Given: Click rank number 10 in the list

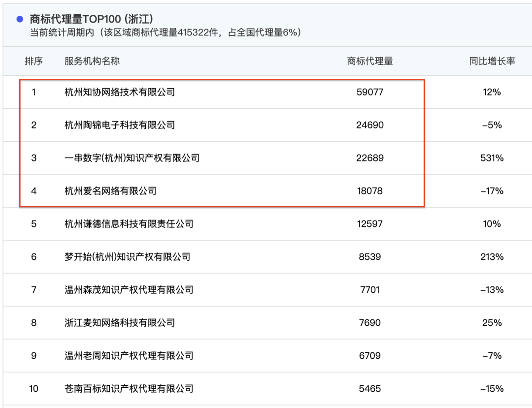Looking at the screenshot, I should 34,389.
